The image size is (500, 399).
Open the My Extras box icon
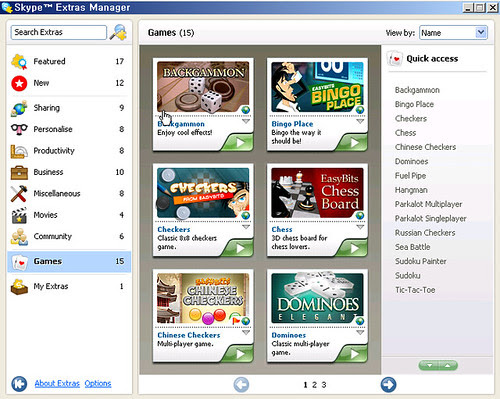click(x=19, y=286)
